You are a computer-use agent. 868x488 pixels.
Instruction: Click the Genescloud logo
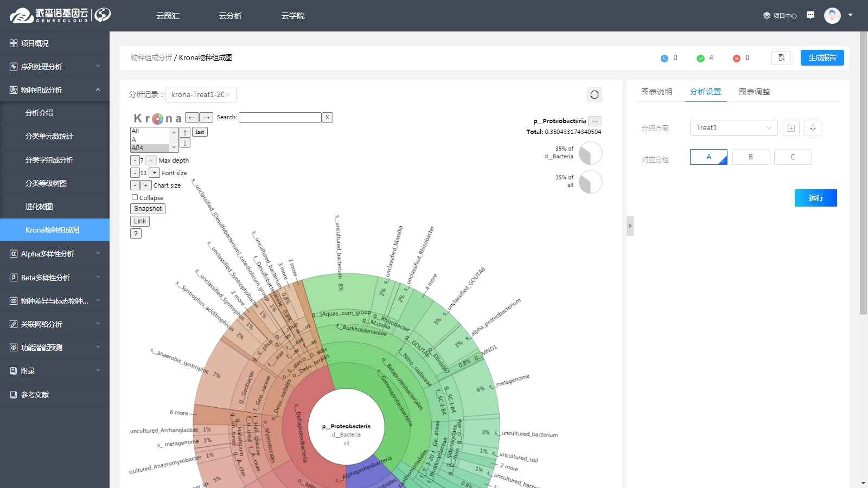pyautogui.click(x=60, y=15)
